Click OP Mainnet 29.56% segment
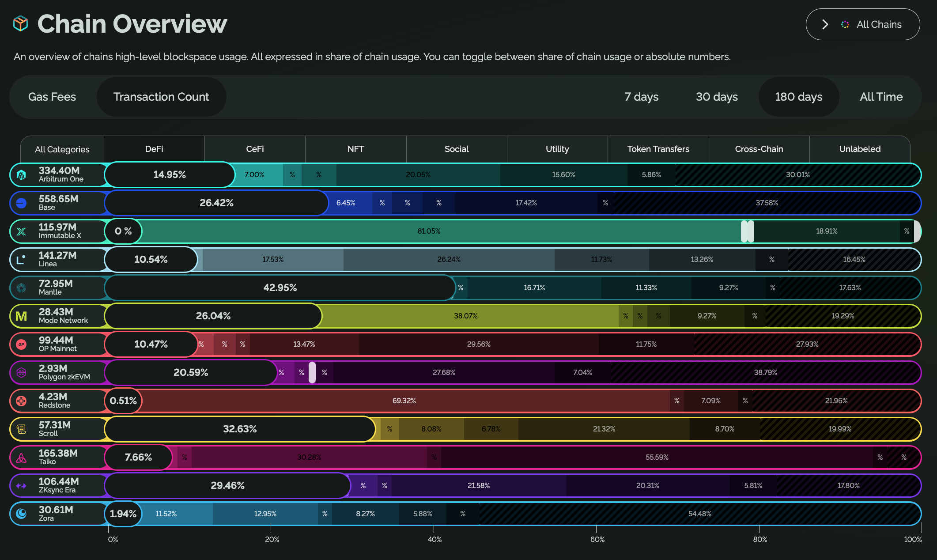 [479, 344]
